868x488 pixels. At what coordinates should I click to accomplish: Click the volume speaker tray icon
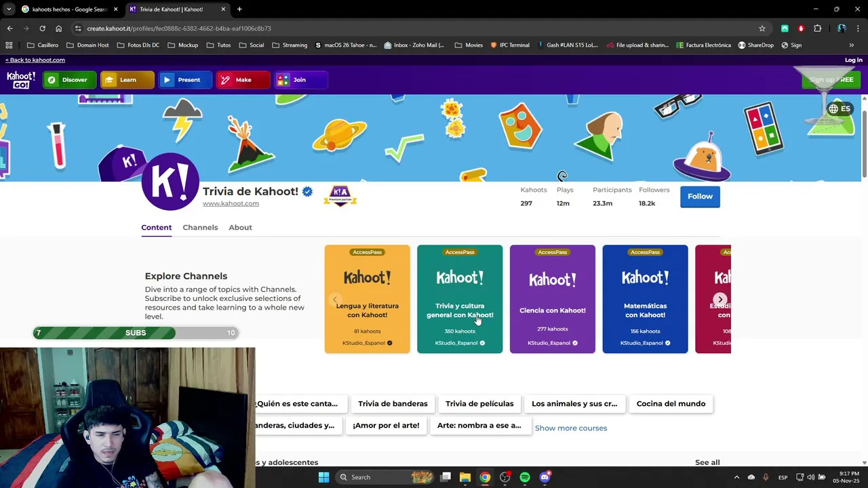pyautogui.click(x=810, y=477)
